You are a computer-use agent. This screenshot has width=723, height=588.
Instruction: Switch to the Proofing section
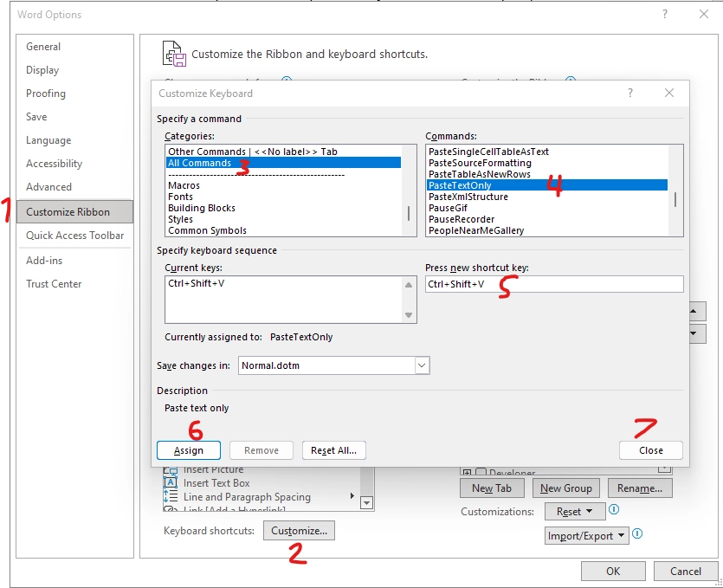pos(46,94)
